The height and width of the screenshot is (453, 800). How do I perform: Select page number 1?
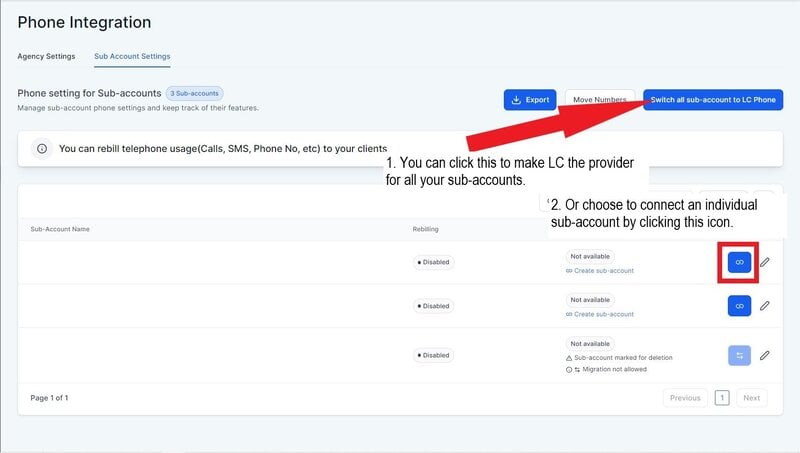722,398
